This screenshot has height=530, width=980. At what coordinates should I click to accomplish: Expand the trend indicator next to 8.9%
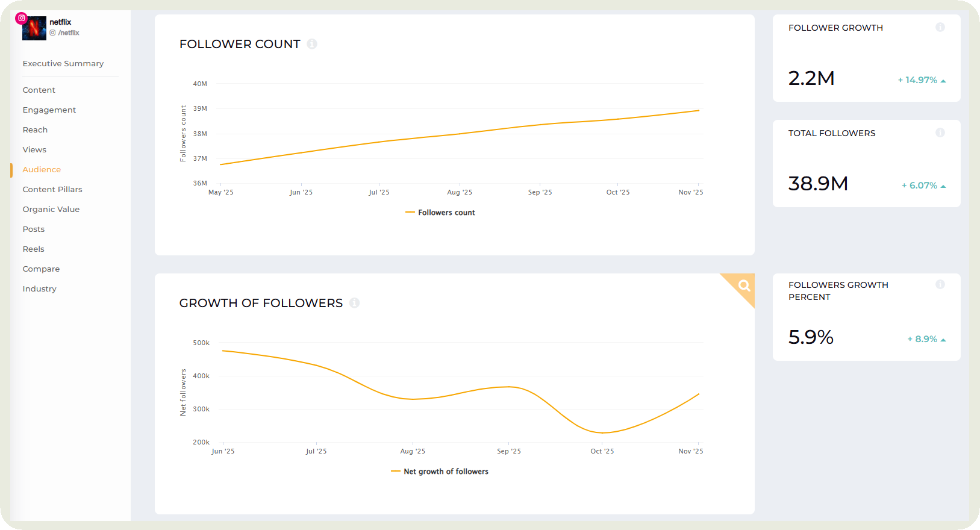click(944, 338)
